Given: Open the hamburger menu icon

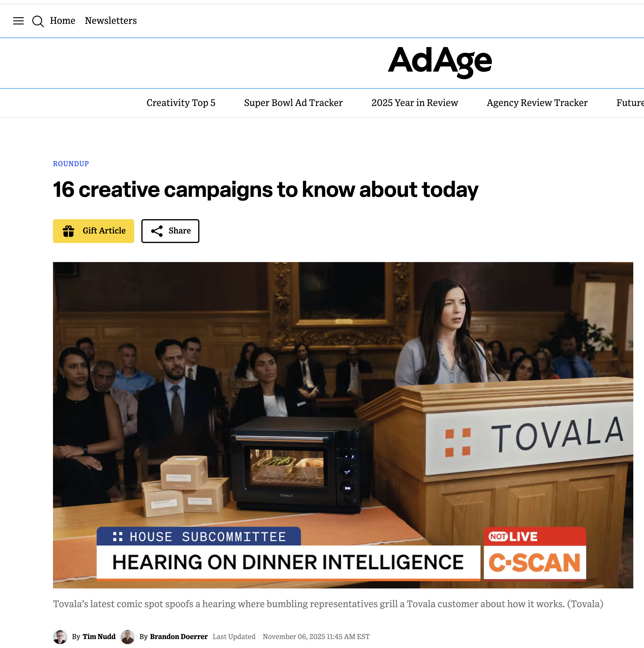Looking at the screenshot, I should [x=18, y=21].
